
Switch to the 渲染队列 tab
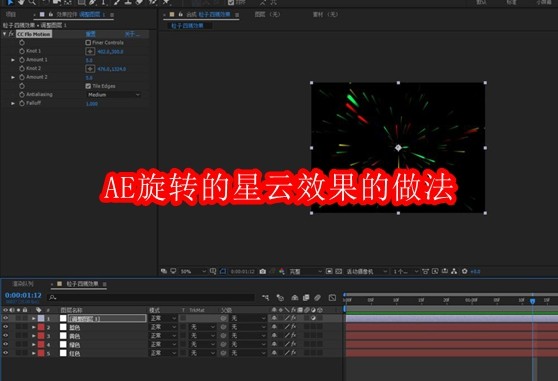point(23,284)
